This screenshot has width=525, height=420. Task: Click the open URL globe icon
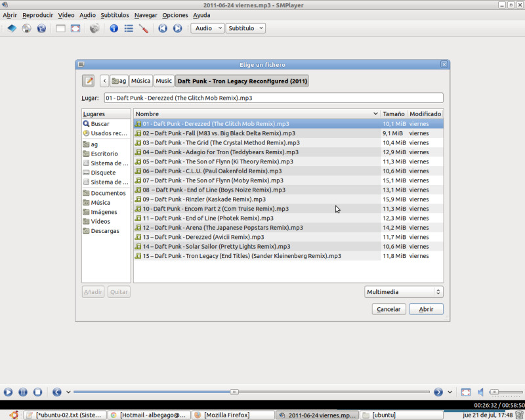point(41,28)
